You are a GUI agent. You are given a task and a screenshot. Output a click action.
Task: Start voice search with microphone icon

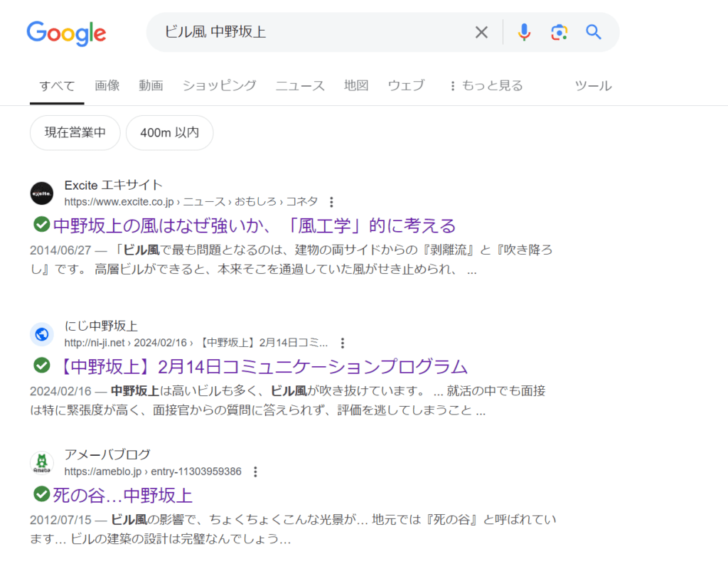click(524, 32)
